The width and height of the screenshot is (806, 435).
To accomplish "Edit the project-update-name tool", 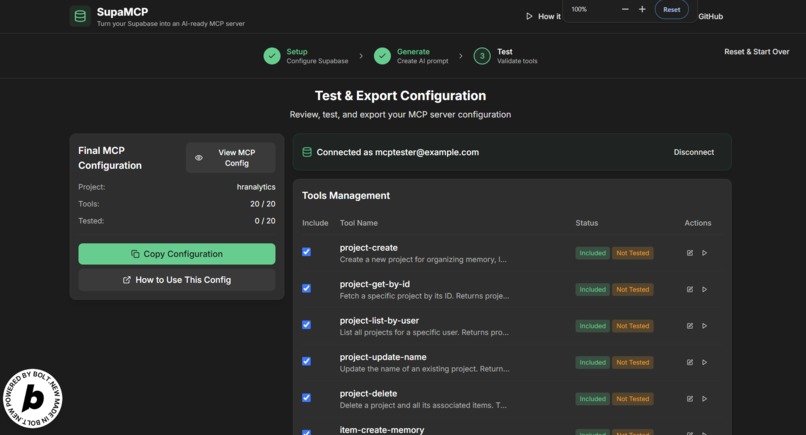I will (690, 362).
